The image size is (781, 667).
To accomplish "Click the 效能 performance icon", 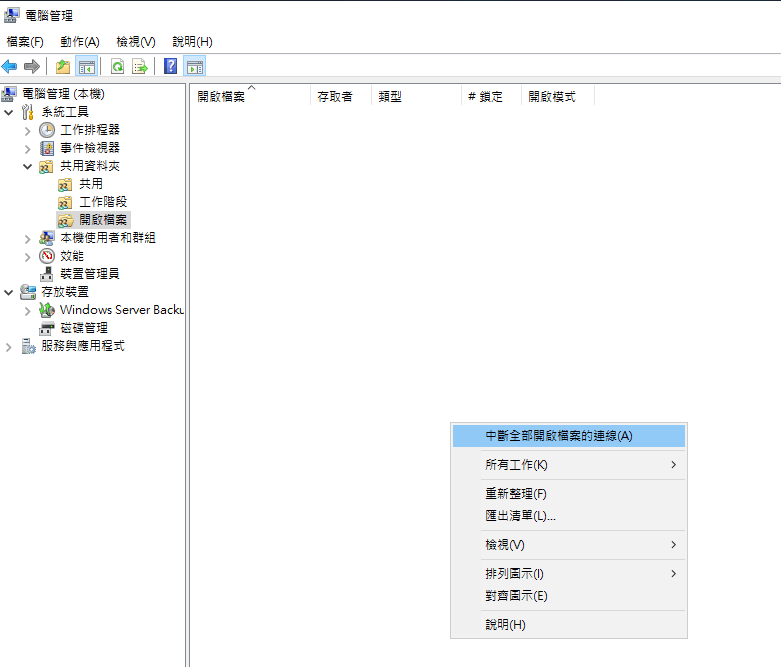I will coord(47,256).
